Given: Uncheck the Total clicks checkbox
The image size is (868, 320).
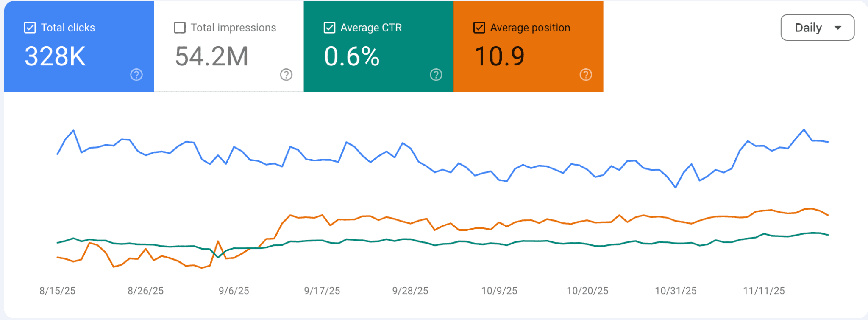Looking at the screenshot, I should [x=30, y=28].
